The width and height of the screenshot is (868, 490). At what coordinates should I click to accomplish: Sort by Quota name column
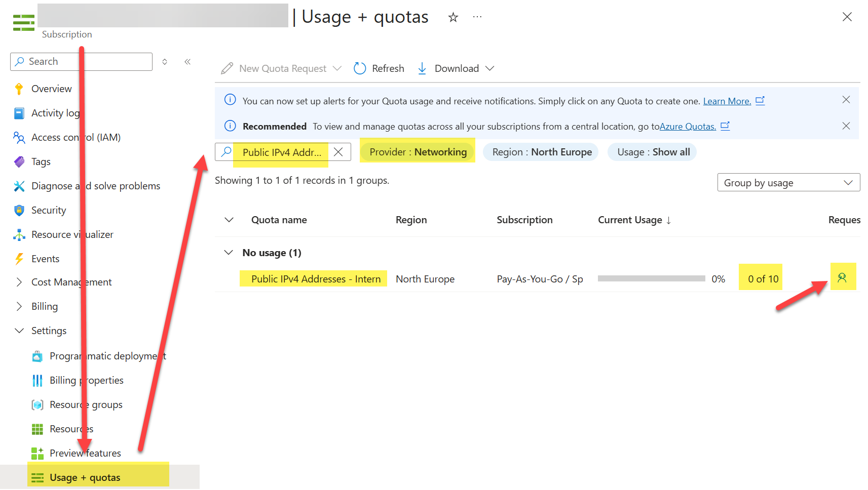tap(279, 220)
